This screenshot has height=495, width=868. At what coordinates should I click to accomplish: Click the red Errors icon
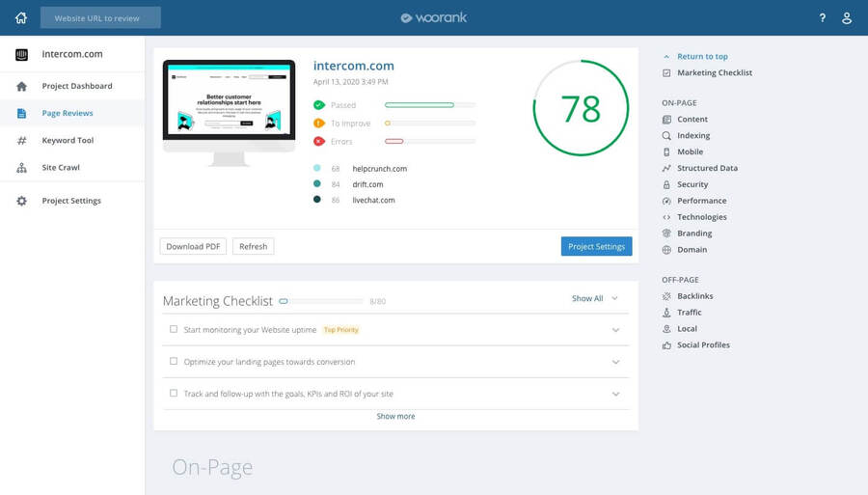319,141
